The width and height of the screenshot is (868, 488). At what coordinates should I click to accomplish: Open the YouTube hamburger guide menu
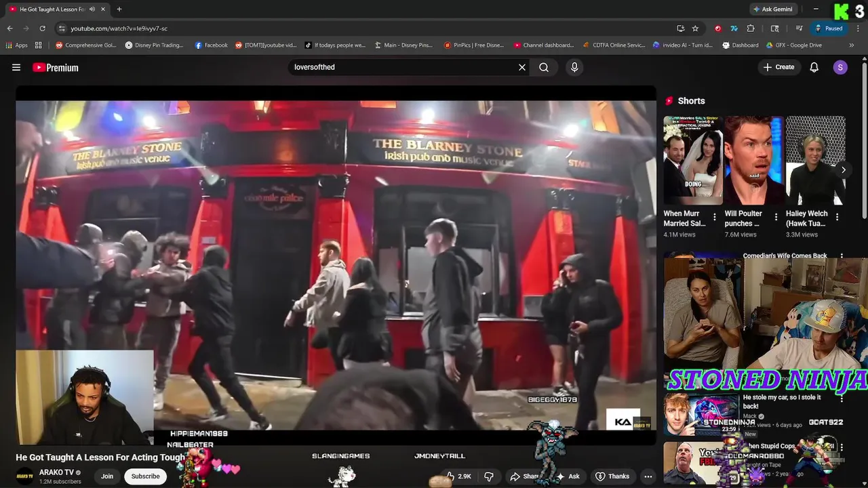point(16,67)
